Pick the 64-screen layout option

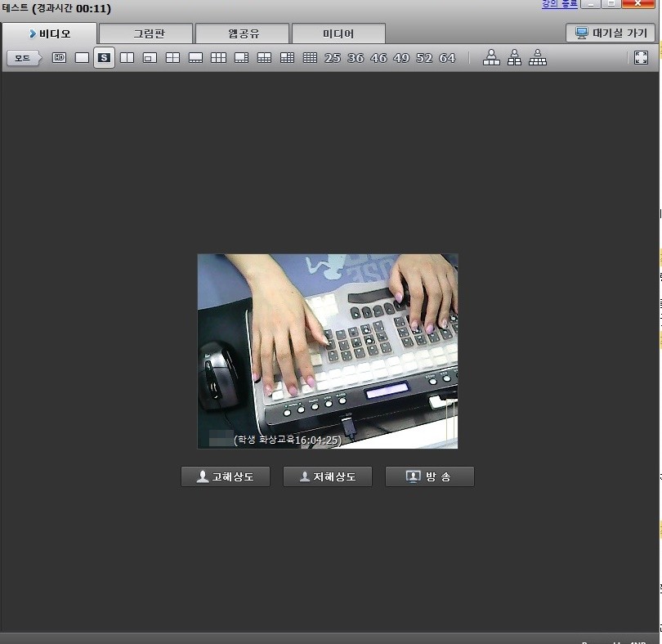point(447,58)
